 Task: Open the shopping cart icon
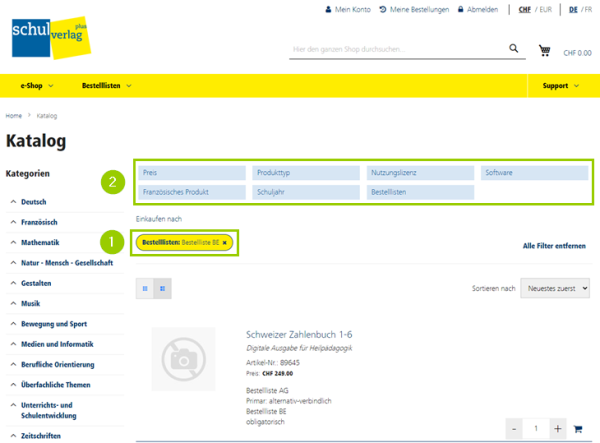[545, 50]
